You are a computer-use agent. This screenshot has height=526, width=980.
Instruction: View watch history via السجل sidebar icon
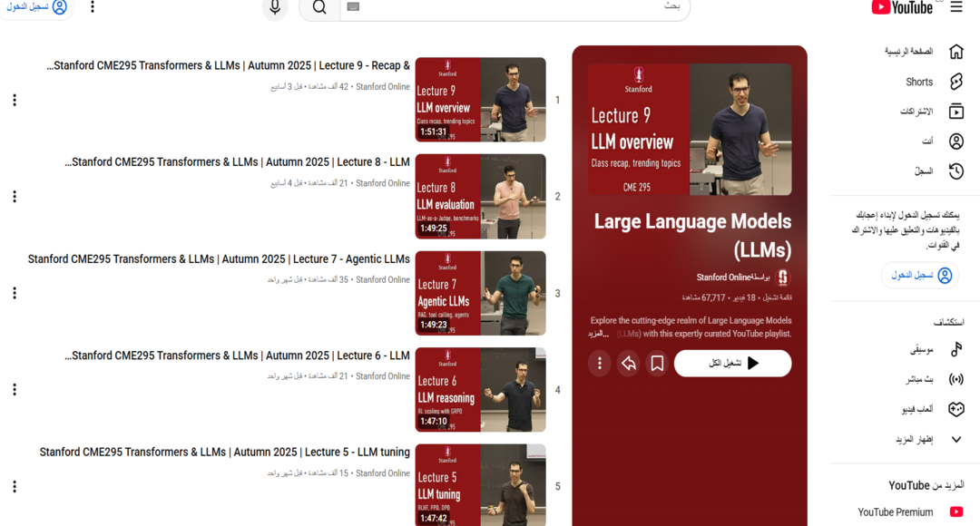click(x=955, y=170)
